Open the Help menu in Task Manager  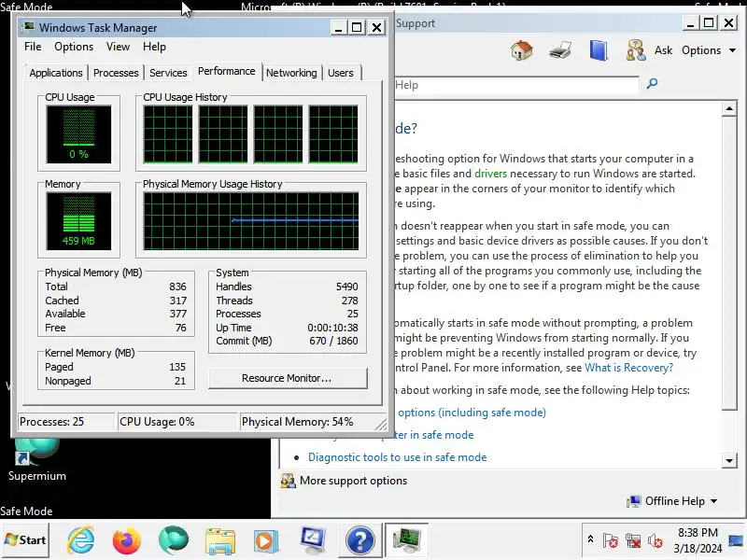pos(154,47)
